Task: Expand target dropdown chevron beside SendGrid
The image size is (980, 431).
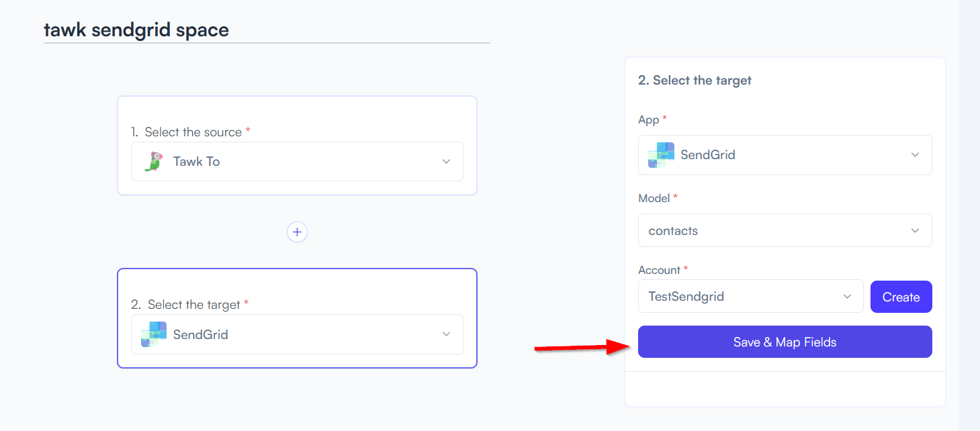Action: 446,334
